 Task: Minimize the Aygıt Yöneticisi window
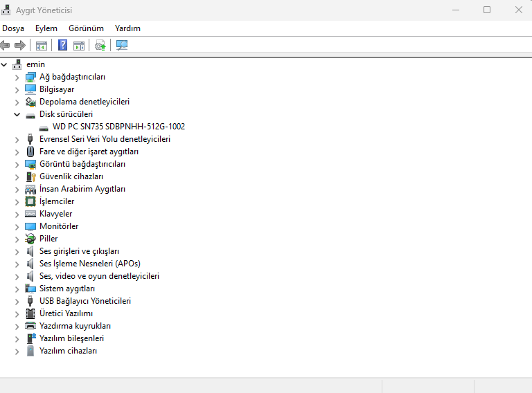(456, 10)
